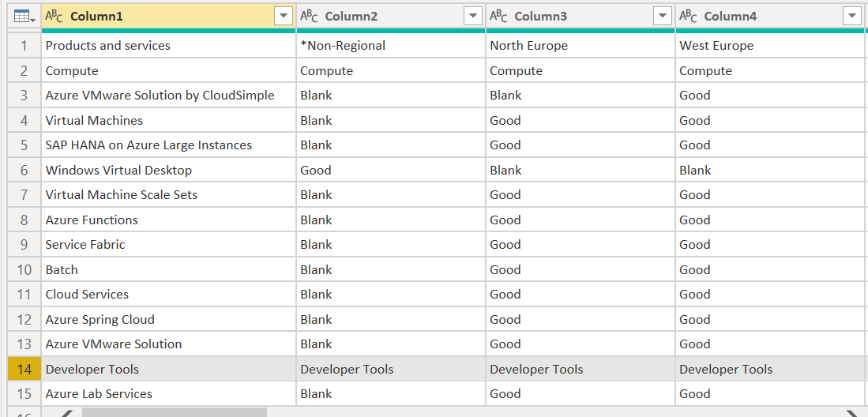Click 'Developer Tools' cell in Column1

[169, 369]
